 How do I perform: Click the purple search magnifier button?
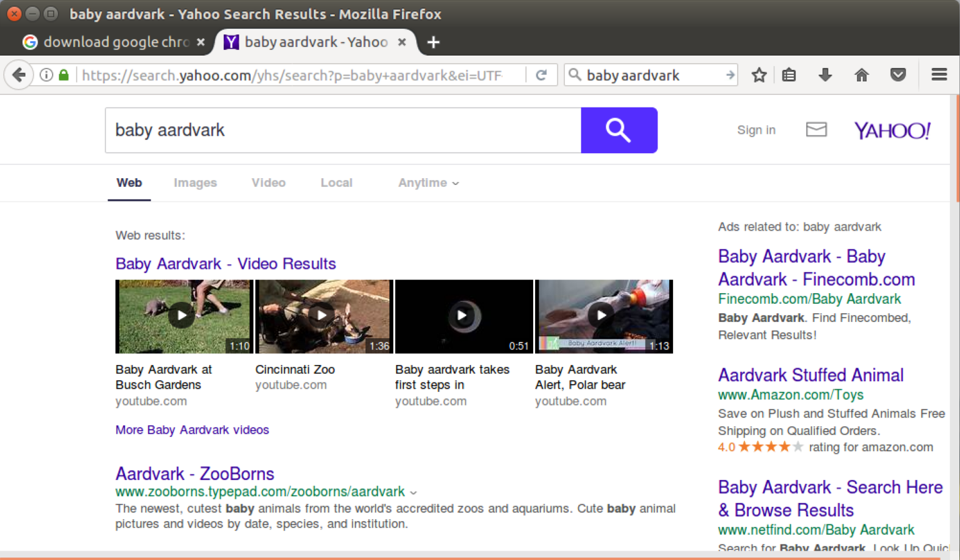[618, 130]
